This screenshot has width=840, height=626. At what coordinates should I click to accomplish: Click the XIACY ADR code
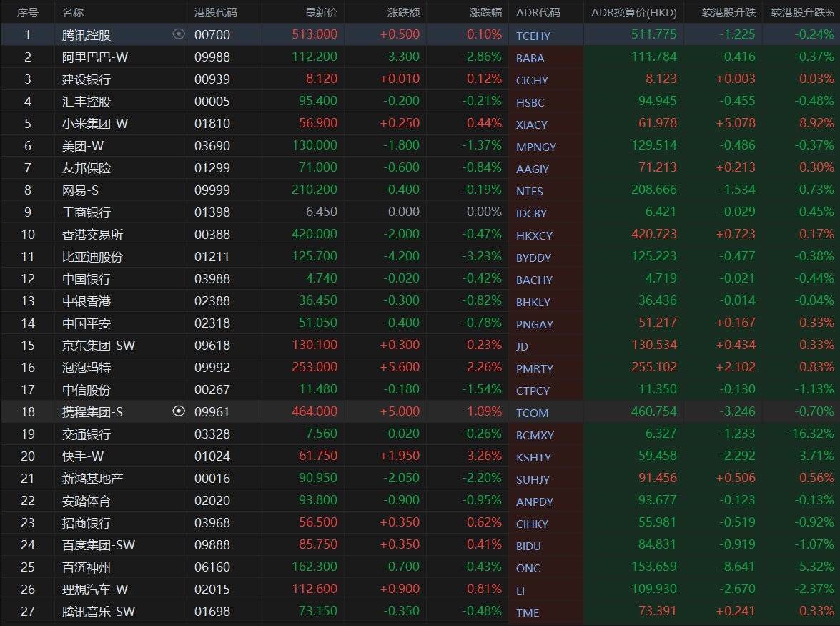point(531,124)
